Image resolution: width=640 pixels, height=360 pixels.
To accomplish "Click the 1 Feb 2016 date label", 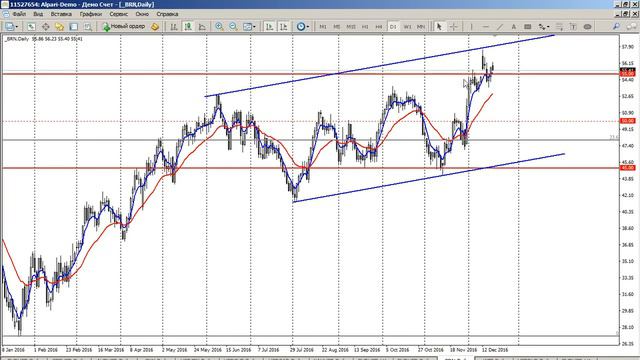I will click(46, 350).
